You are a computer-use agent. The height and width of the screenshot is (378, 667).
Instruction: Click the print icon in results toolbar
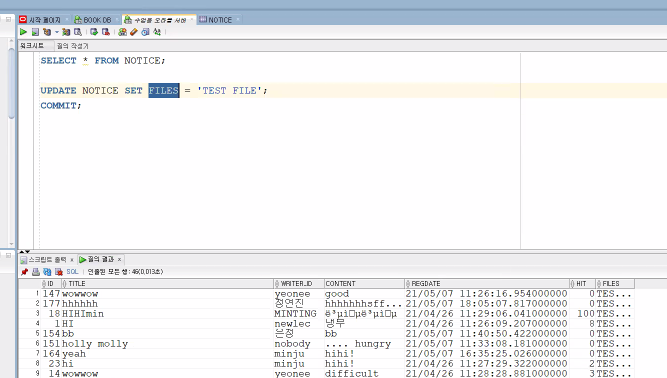(36, 272)
